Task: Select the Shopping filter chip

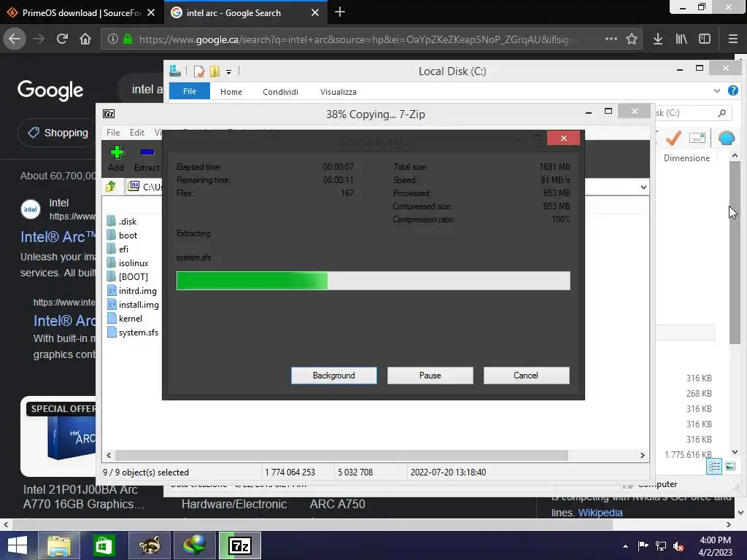Action: (x=58, y=133)
